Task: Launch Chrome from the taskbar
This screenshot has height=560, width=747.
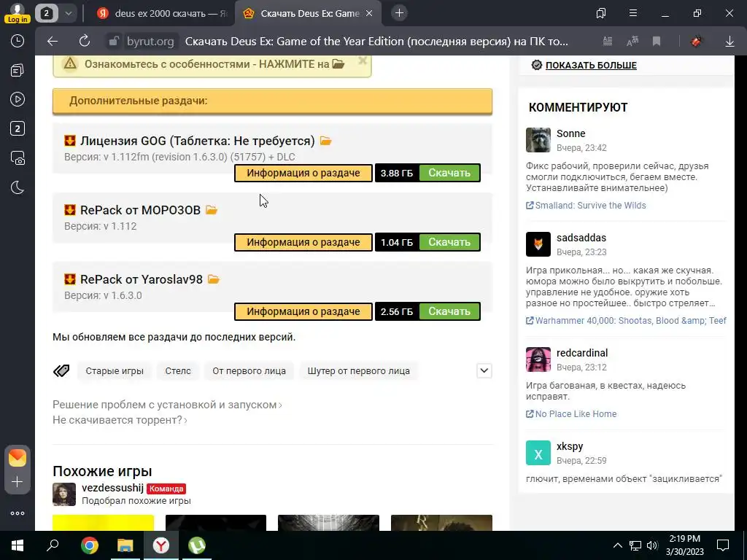Action: click(x=89, y=545)
